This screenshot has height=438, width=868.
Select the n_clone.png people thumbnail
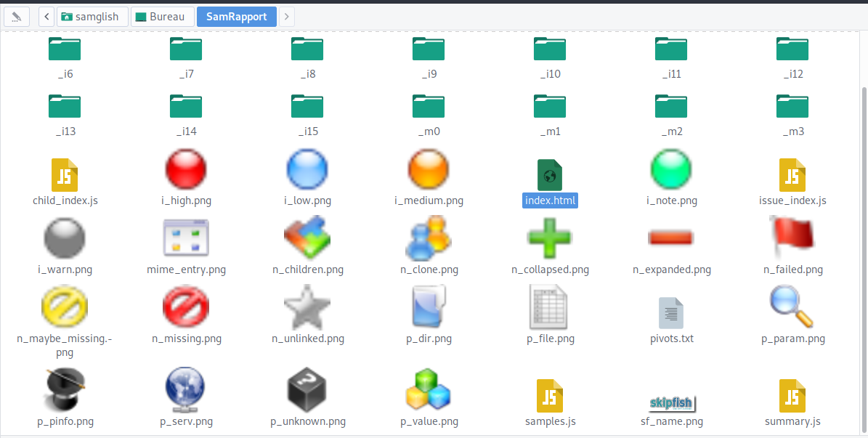(x=429, y=239)
